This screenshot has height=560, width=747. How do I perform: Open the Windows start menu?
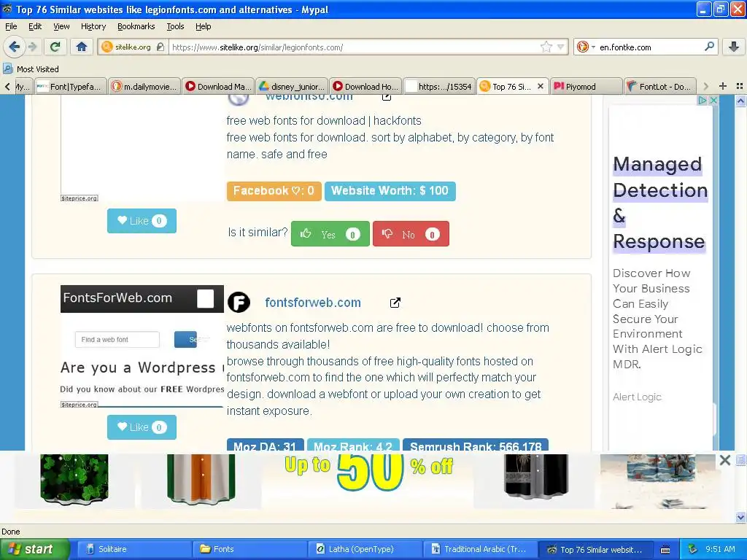(35, 549)
